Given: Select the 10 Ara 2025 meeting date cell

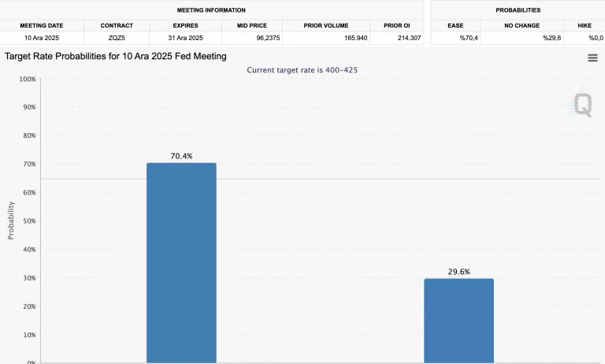Looking at the screenshot, I should [x=42, y=38].
